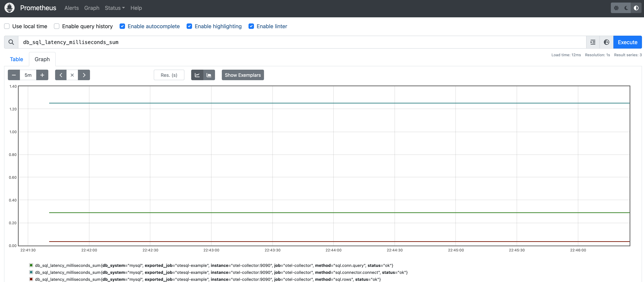Select the unstacked line graph icon
The width and height of the screenshot is (644, 282).
[197, 75]
